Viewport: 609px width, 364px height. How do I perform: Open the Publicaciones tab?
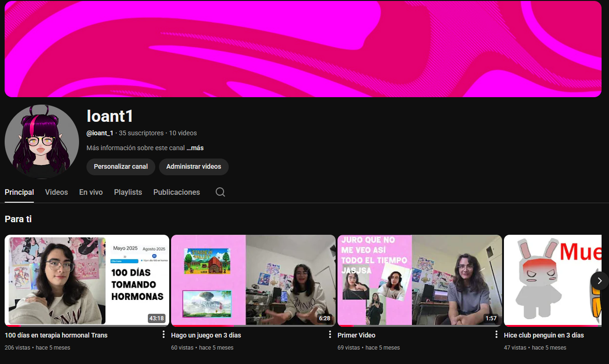click(x=177, y=192)
